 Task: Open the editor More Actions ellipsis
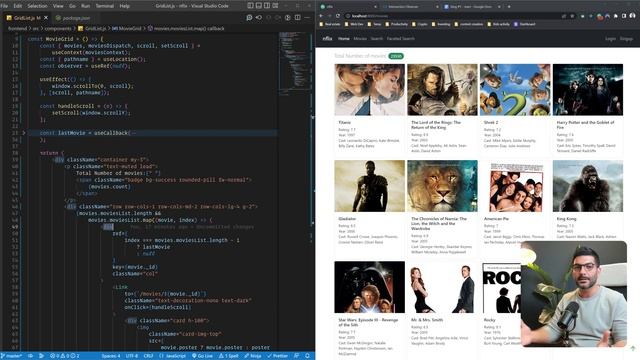[307, 18]
